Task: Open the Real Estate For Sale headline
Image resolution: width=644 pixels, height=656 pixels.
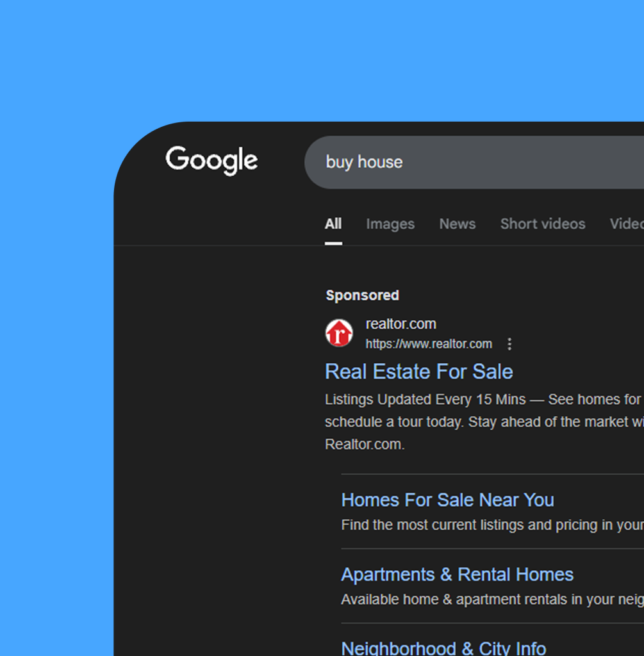Action: coord(418,372)
